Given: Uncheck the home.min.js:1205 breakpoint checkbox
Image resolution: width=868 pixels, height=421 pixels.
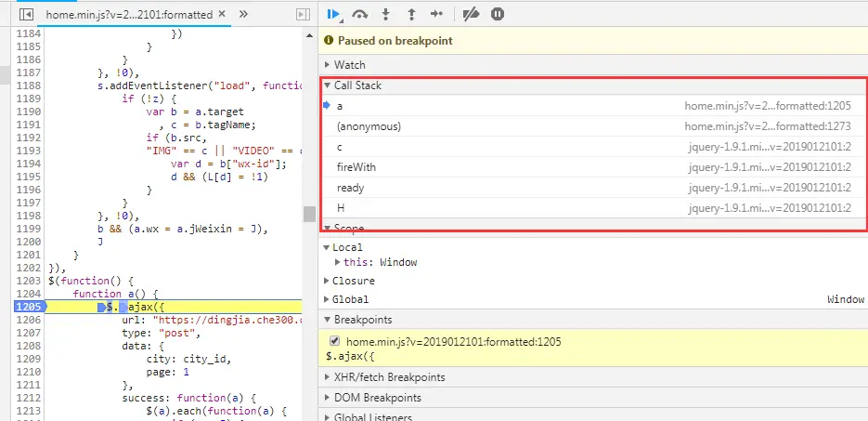Looking at the screenshot, I should coord(334,341).
